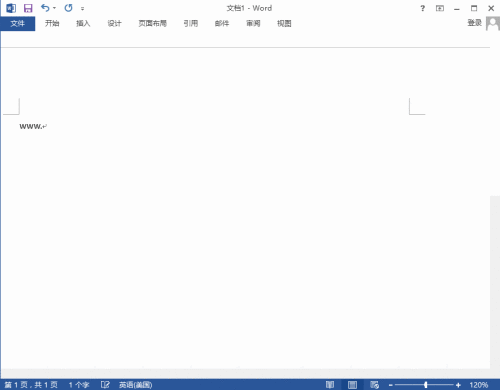Switch to the 引用 (References) tab
The image size is (500, 390).
pyautogui.click(x=191, y=23)
